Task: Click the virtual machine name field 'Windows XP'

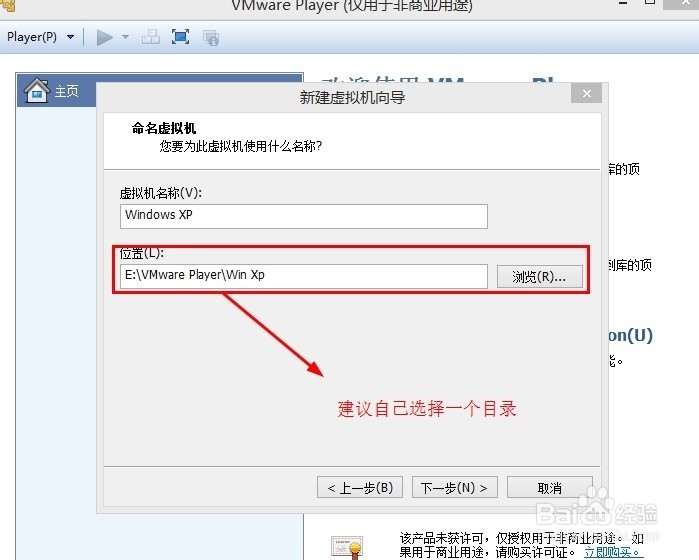Action: tap(304, 216)
